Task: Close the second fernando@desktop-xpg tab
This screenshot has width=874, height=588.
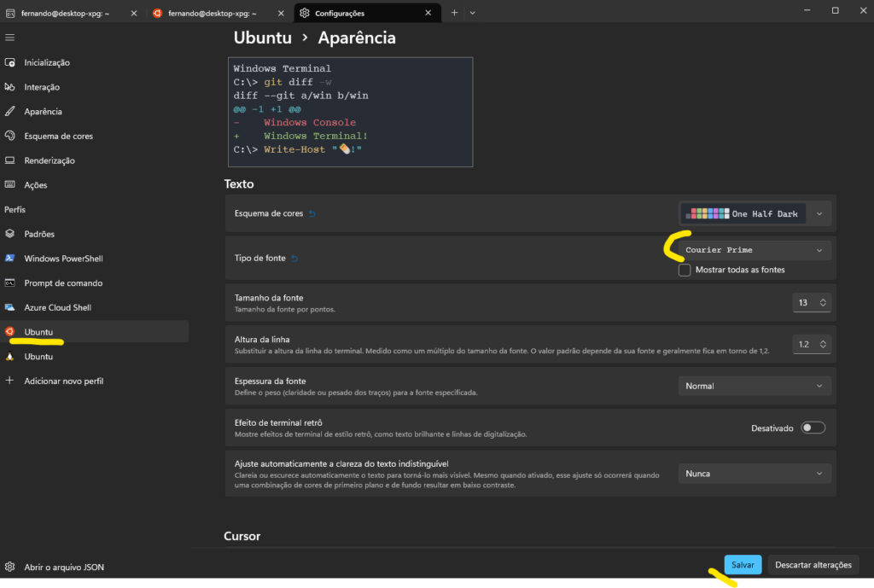Action: click(281, 13)
